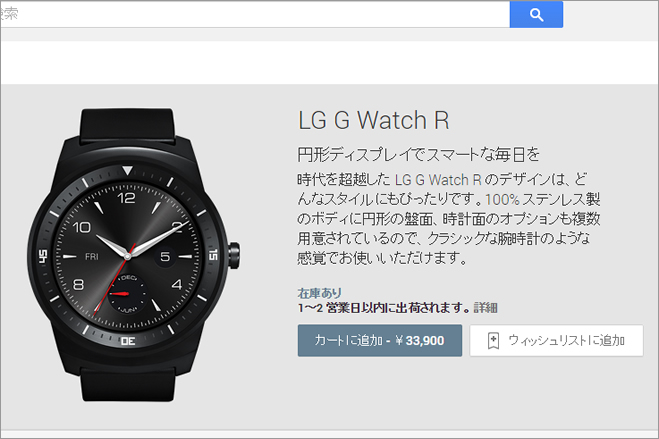Click the crown button on the watch image

click(234, 255)
